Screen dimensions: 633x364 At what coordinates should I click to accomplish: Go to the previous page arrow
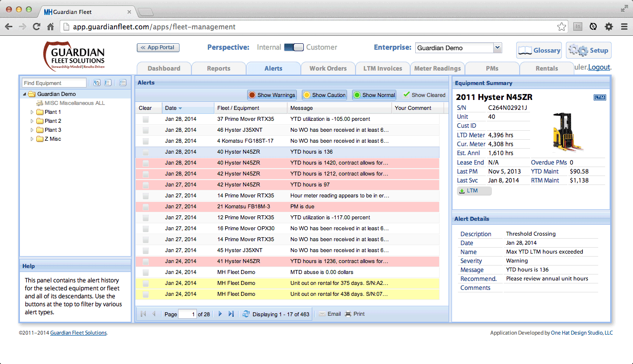pos(154,314)
